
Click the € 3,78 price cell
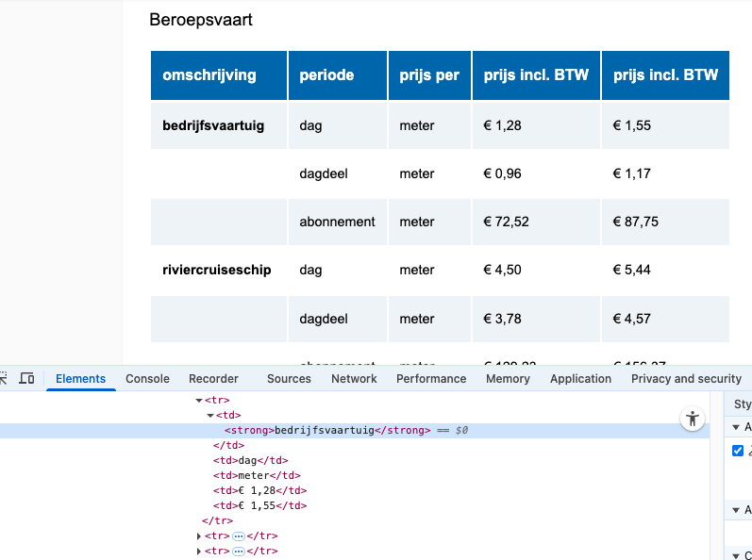536,319
